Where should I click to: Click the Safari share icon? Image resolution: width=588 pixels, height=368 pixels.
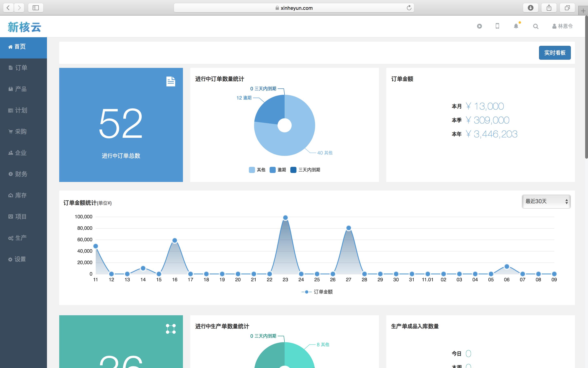click(549, 8)
